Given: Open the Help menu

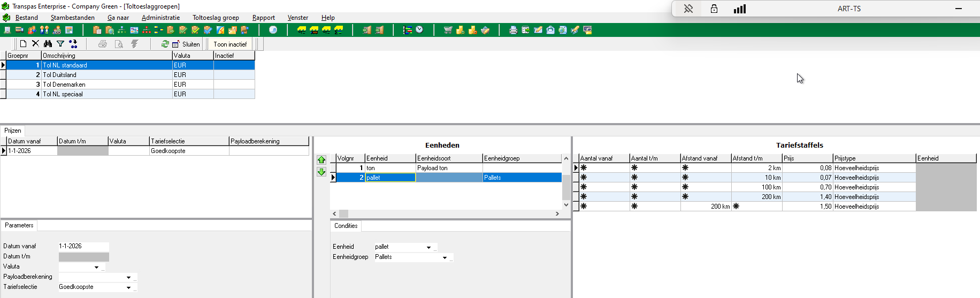Looking at the screenshot, I should (328, 18).
